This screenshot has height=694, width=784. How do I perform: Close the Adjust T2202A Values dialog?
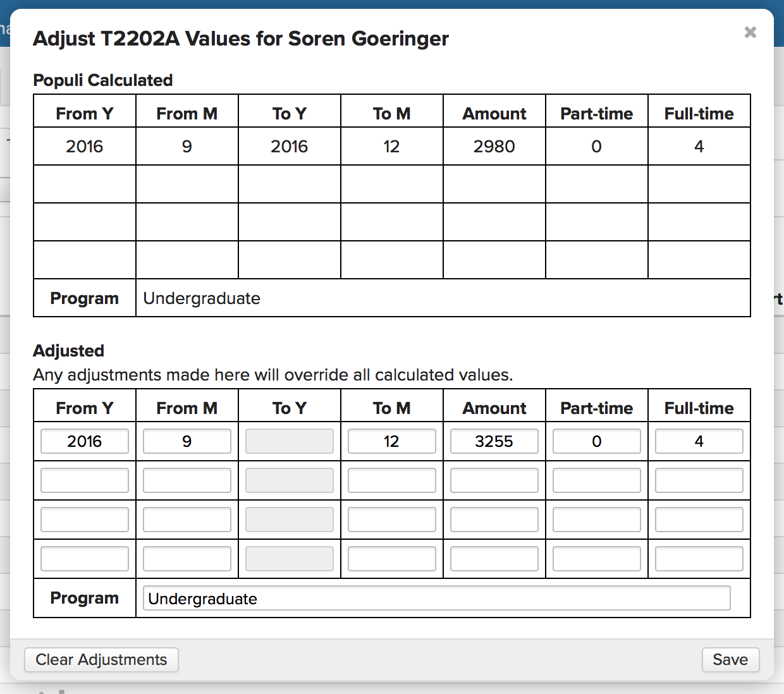[x=750, y=32]
